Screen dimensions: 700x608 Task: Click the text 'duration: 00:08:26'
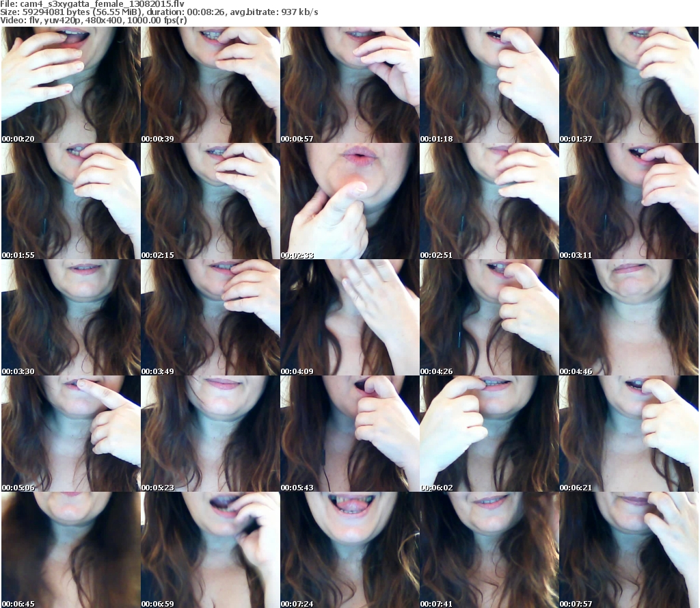point(186,12)
